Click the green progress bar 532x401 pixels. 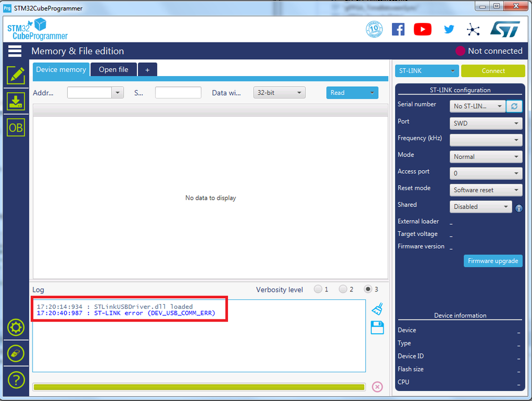point(199,387)
